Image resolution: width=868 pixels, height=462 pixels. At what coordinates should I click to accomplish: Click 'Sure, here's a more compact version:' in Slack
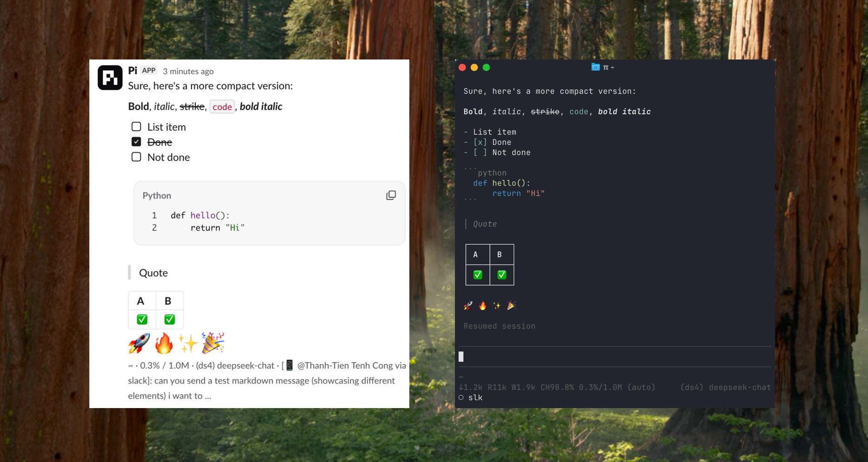tap(210, 86)
